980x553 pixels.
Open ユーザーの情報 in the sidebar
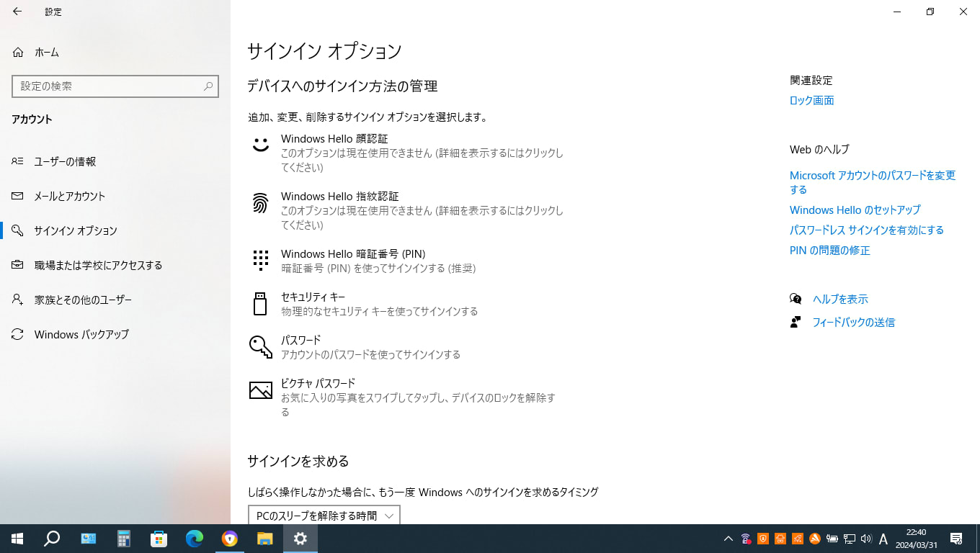point(115,161)
